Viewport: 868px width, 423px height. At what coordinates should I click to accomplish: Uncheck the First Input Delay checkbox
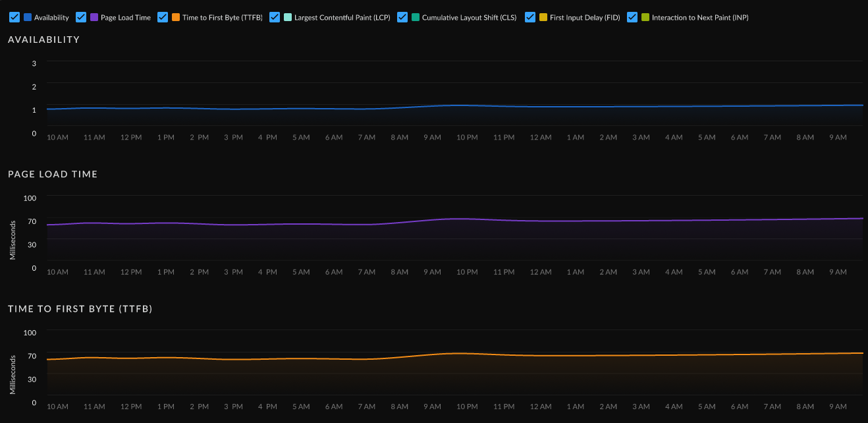(x=530, y=17)
